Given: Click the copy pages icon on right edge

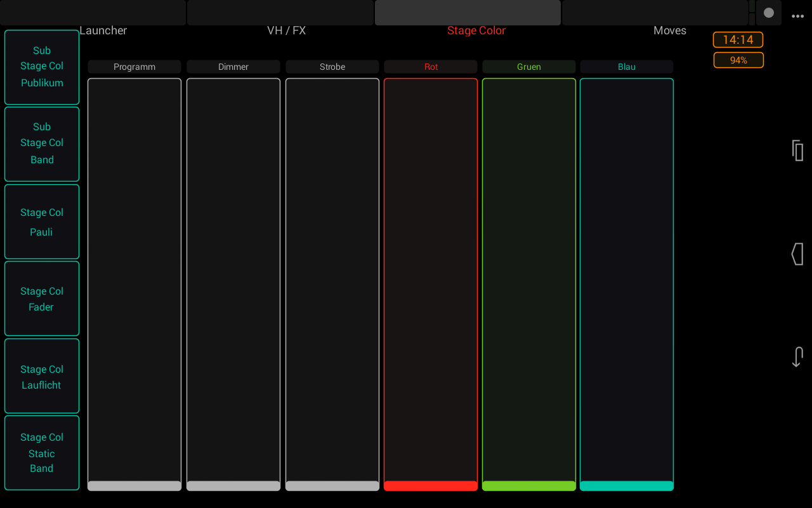Looking at the screenshot, I should [x=797, y=151].
